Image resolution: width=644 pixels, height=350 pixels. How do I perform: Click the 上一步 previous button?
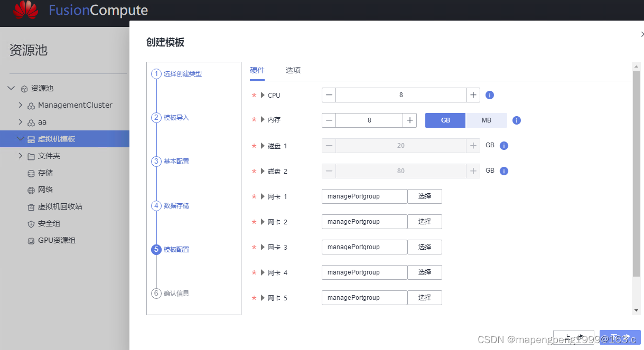[x=574, y=338]
